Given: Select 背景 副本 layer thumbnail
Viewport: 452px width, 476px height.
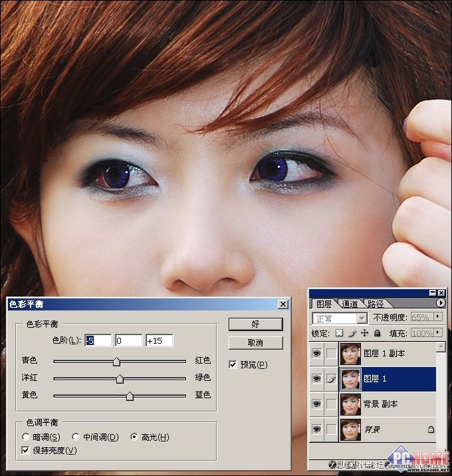Looking at the screenshot, I should 350,404.
